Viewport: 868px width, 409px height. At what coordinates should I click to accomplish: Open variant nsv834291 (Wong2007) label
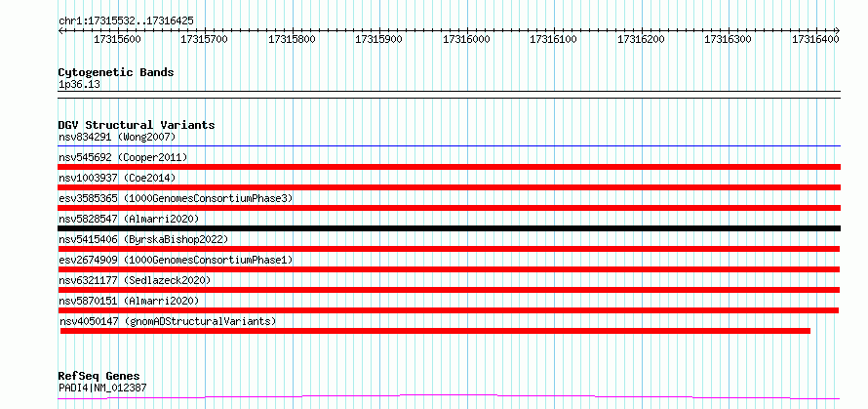pyautogui.click(x=117, y=137)
